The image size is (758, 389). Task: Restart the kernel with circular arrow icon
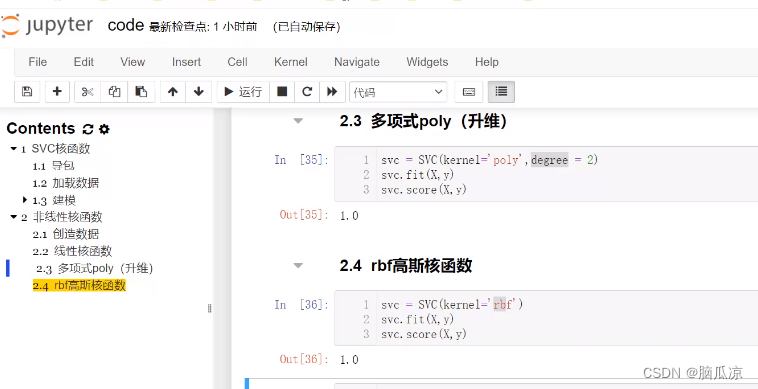(307, 92)
